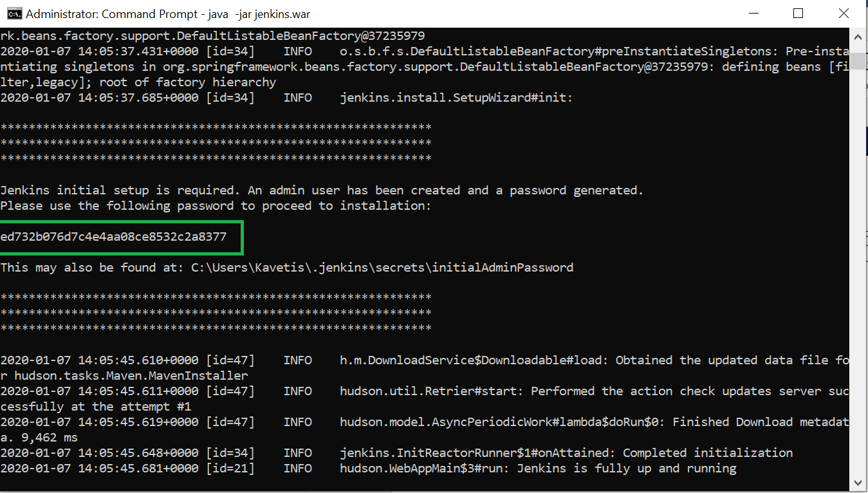
Task: Click the first asterisk row above setup message
Action: coord(216,127)
